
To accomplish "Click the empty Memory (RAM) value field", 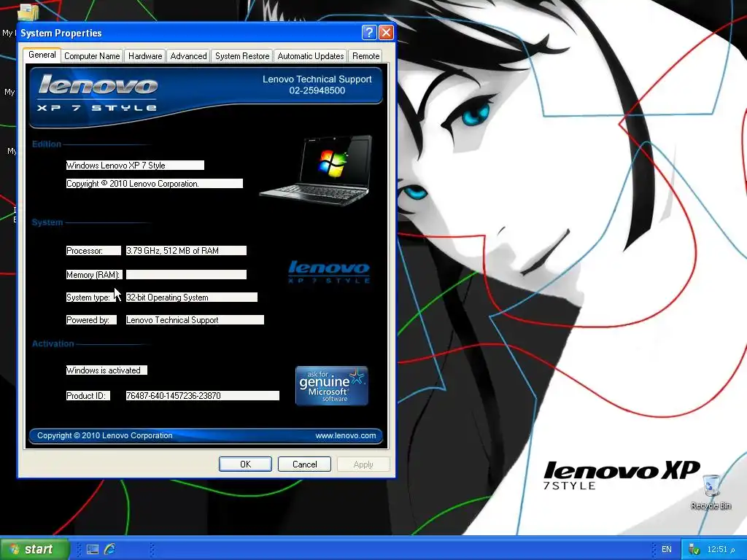I will (186, 274).
